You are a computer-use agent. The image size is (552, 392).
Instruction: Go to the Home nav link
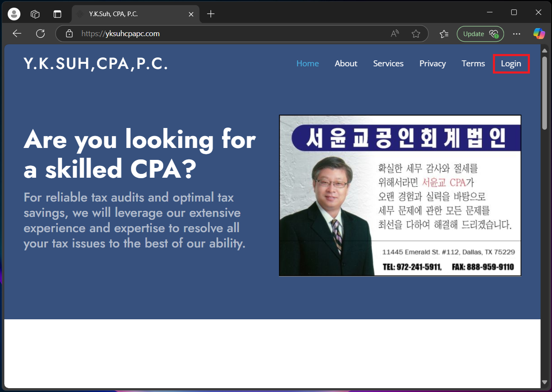(x=307, y=63)
